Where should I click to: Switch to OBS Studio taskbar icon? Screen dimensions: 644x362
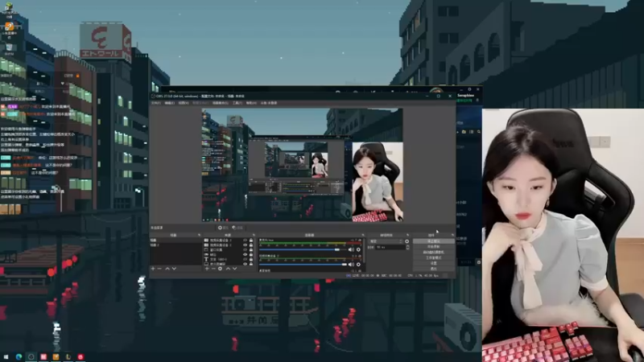[x=31, y=357]
